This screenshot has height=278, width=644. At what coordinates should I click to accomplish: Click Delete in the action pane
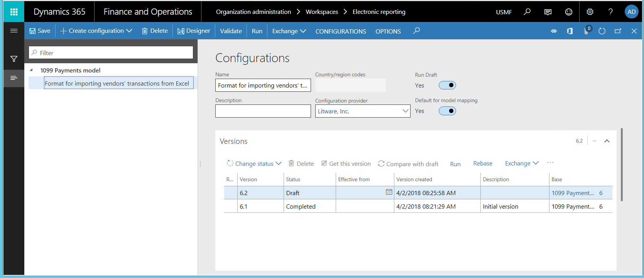[154, 31]
